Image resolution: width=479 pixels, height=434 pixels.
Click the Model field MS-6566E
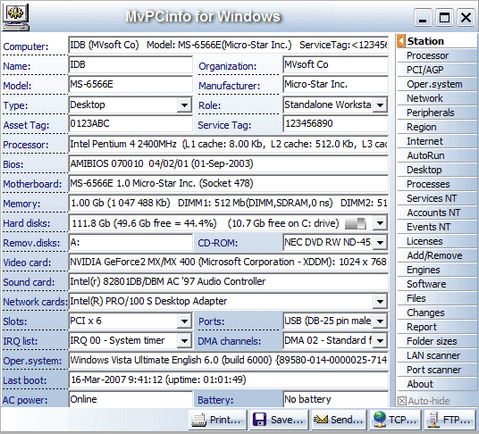(x=130, y=84)
